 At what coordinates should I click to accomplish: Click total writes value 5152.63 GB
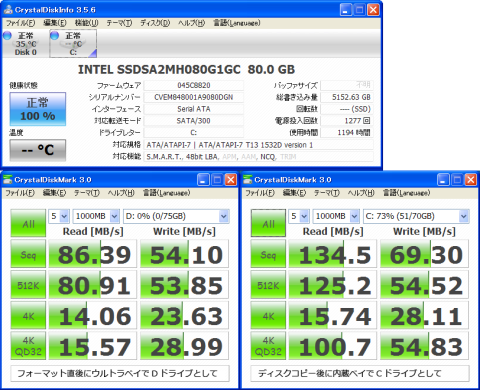pyautogui.click(x=347, y=97)
